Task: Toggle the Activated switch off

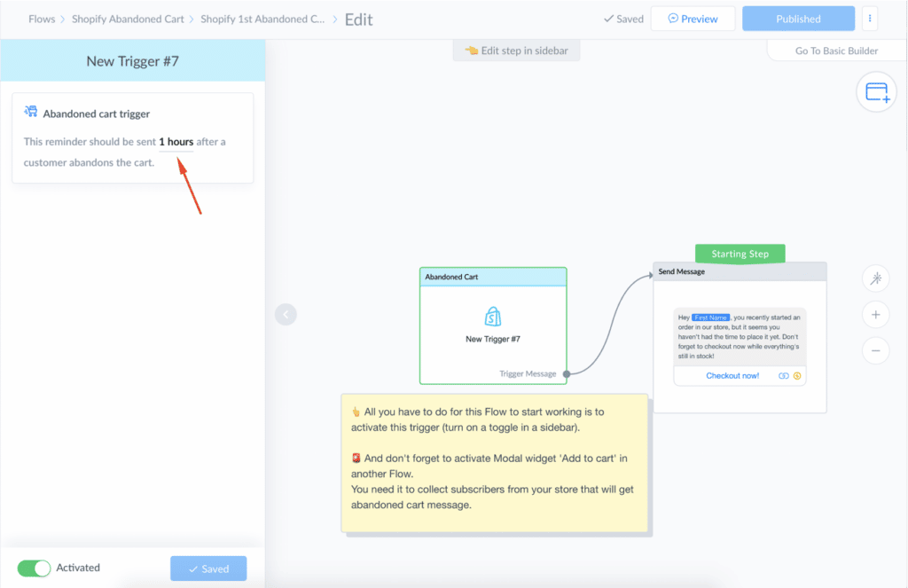Action: pyautogui.click(x=34, y=568)
